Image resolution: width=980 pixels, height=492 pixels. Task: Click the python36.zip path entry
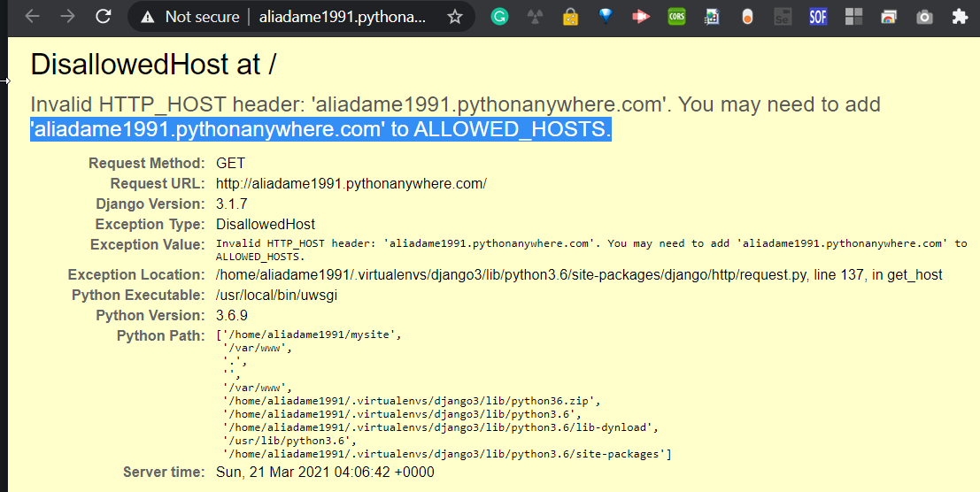(412, 401)
